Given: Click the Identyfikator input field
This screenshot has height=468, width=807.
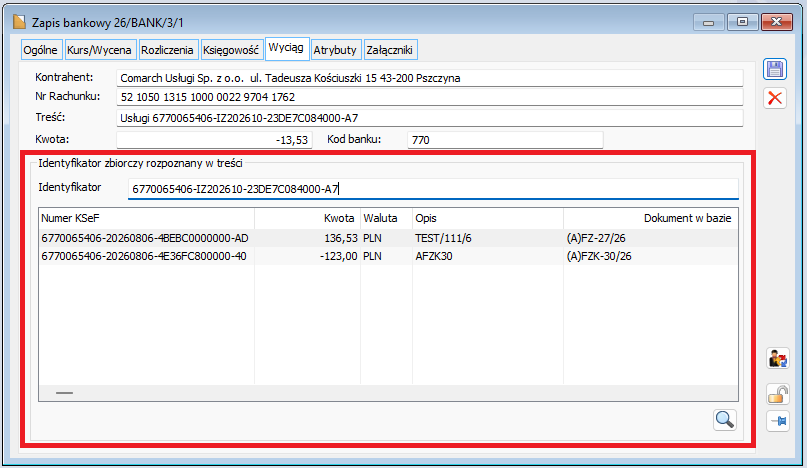Looking at the screenshot, I should click(x=433, y=189).
